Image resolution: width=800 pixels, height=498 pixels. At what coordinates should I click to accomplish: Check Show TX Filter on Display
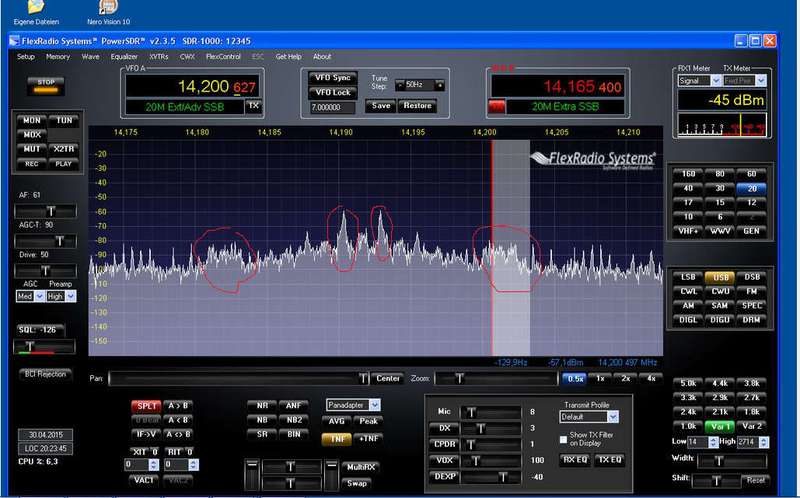(563, 439)
